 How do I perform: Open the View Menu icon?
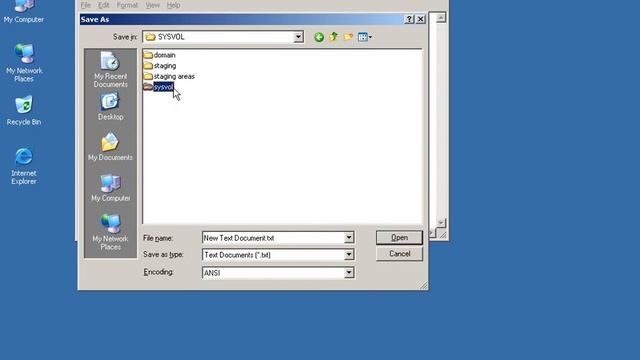point(364,37)
